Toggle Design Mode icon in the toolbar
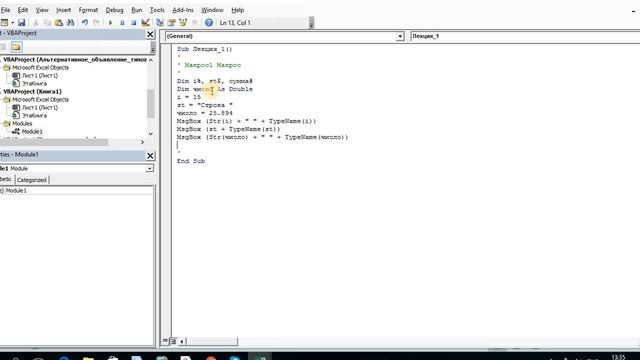 click(145, 23)
